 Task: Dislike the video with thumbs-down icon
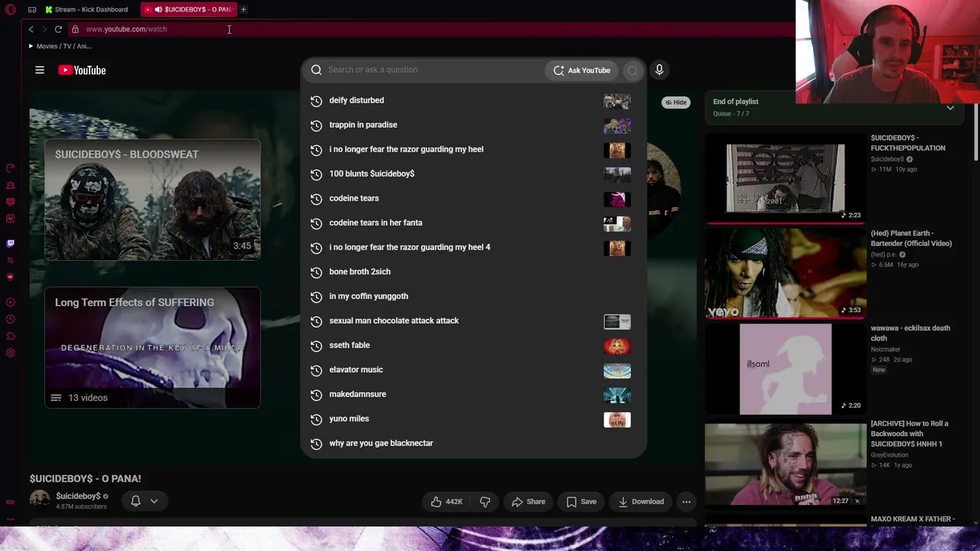tap(485, 501)
